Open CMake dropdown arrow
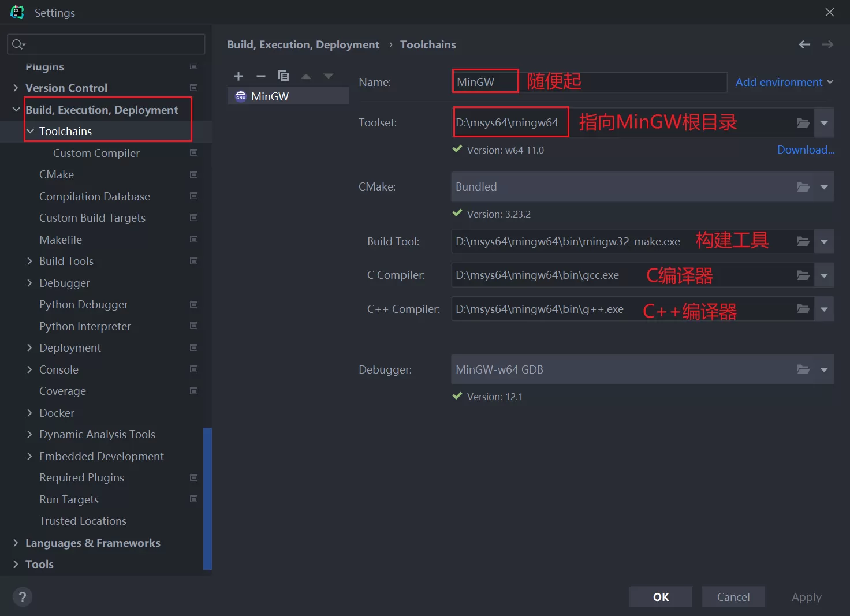Viewport: 850px width, 616px height. click(x=824, y=186)
